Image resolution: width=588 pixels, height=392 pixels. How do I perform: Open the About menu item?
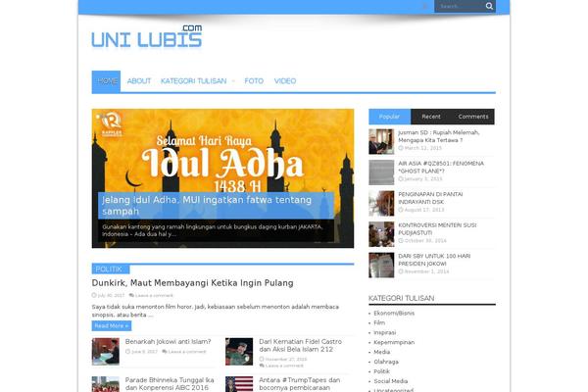tap(139, 81)
